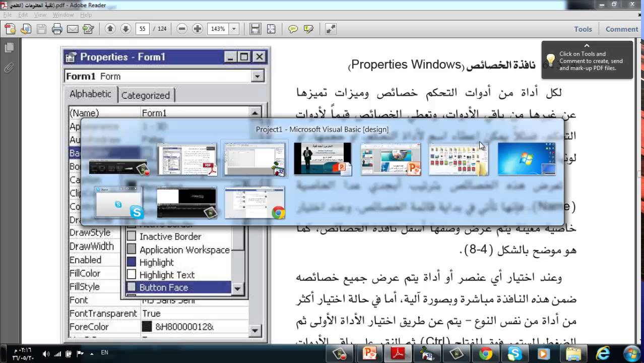This screenshot has height=363, width=644.
Task: Open the Comment pane
Action: (622, 29)
